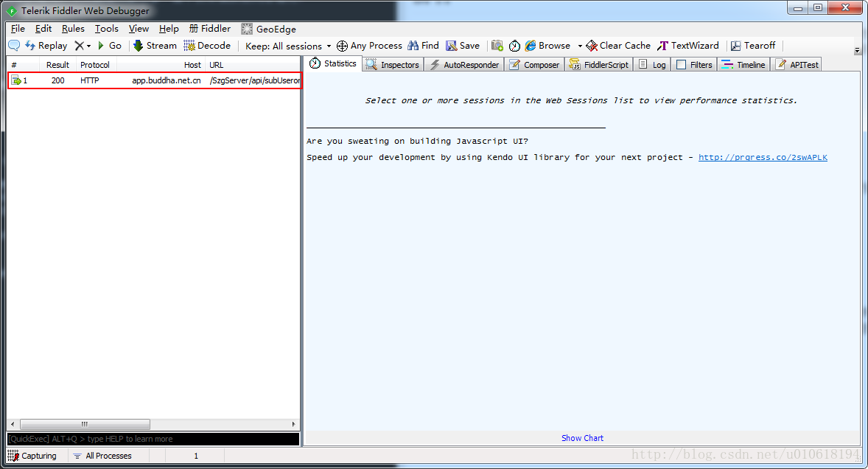The image size is (868, 469).
Task: Switch to the APITest tab
Action: pyautogui.click(x=797, y=65)
